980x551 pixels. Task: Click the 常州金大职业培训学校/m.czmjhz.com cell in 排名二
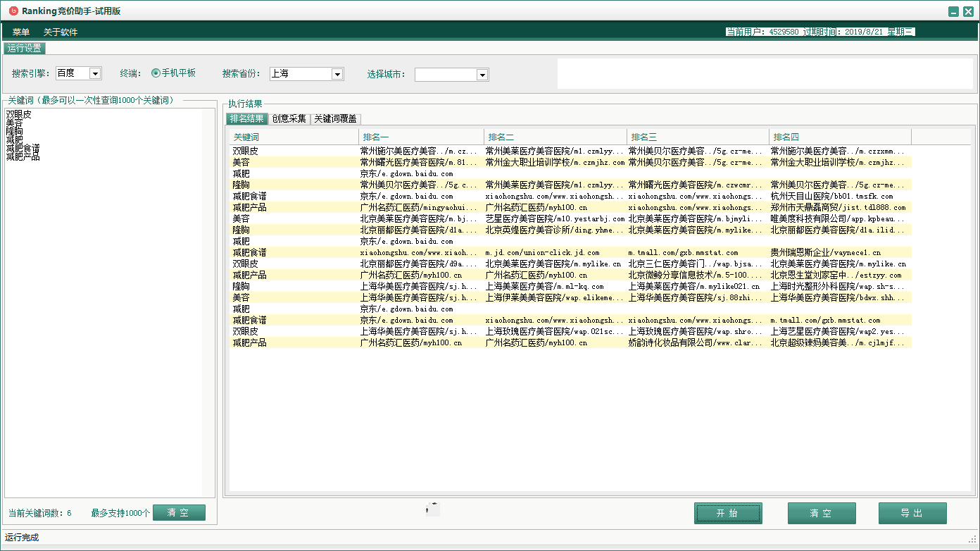pyautogui.click(x=555, y=162)
